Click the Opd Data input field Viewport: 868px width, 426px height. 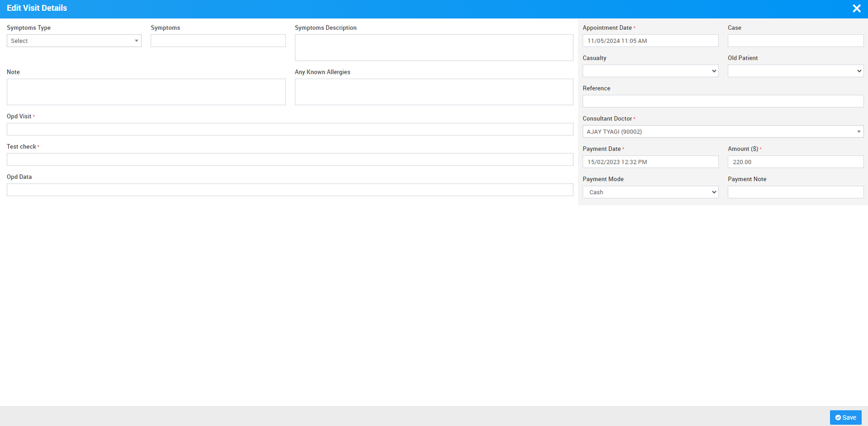(290, 190)
